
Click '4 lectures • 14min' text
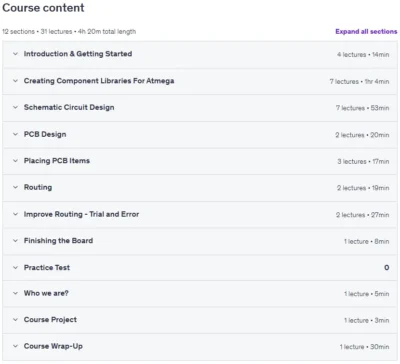click(x=363, y=54)
